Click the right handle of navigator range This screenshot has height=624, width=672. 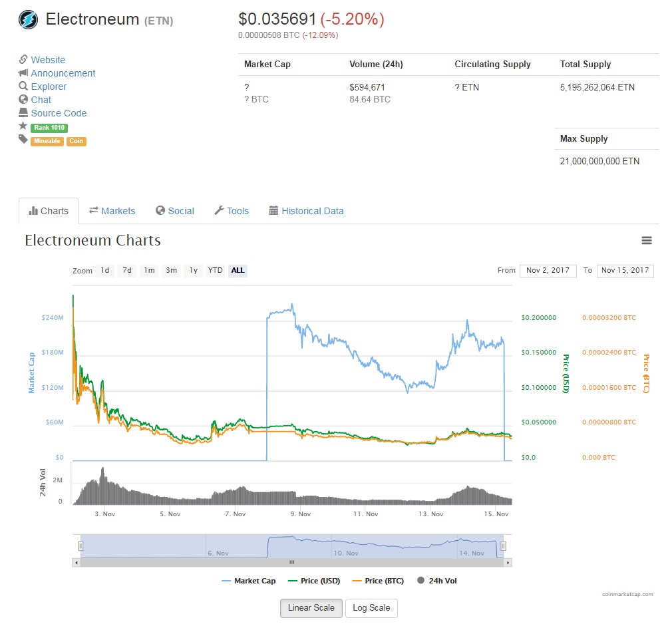pos(504,546)
